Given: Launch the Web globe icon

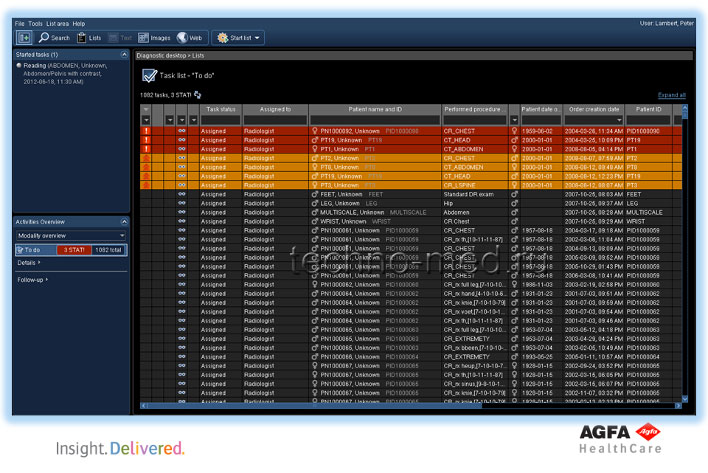Looking at the screenshot, I should point(182,38).
